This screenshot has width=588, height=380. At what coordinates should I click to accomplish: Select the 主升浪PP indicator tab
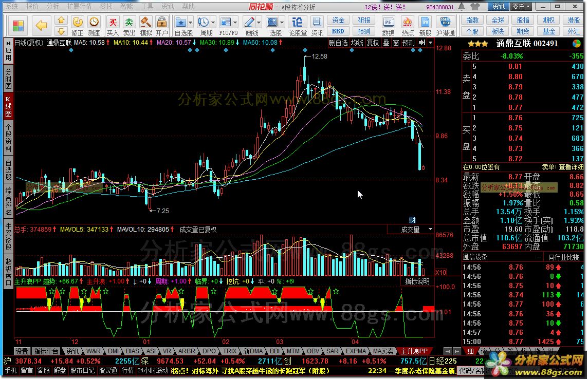tap(414, 351)
